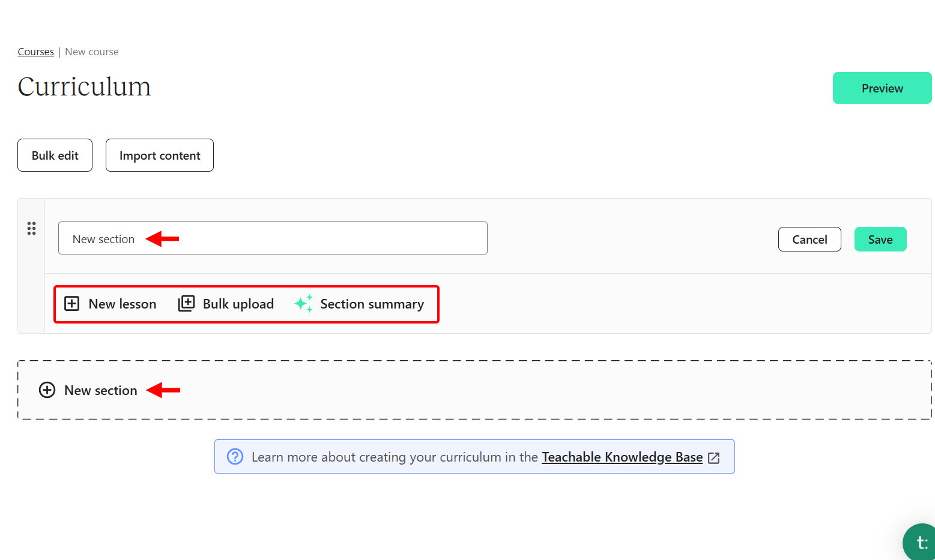Open the Teachable chat widget icon
Viewport: 935px width, 560px height.
[x=920, y=543]
